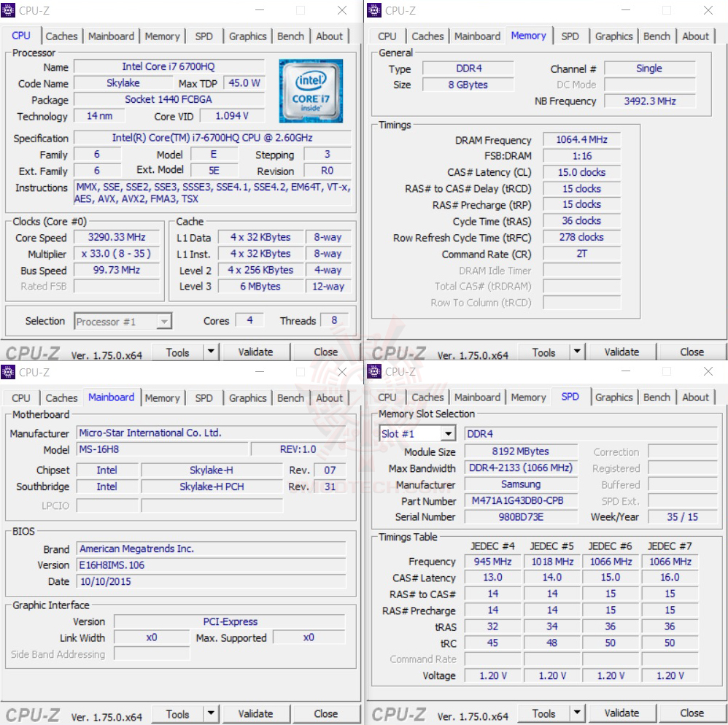728x725 pixels.
Task: Switch to the Graphics tab
Action: coord(247,36)
